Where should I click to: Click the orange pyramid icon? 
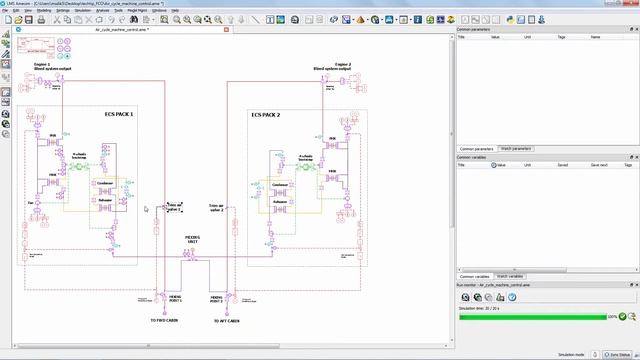click(360, 20)
